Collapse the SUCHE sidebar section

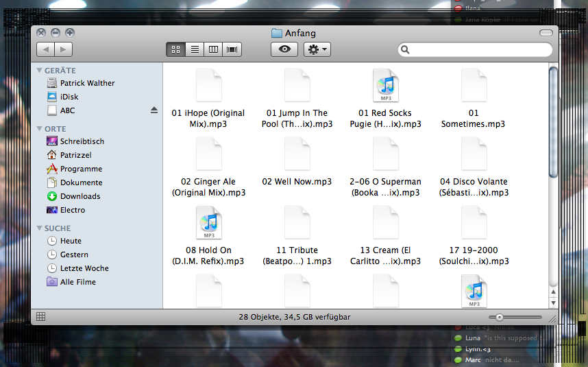pyautogui.click(x=40, y=228)
